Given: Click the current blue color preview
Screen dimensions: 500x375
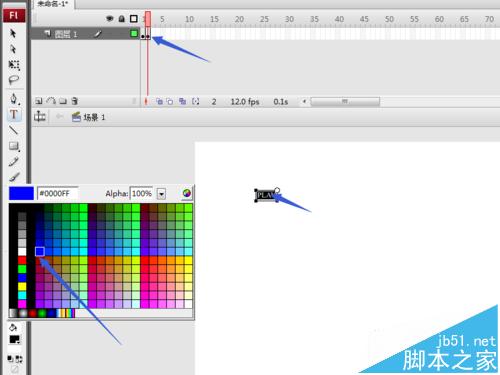Looking at the screenshot, I should 21,193.
